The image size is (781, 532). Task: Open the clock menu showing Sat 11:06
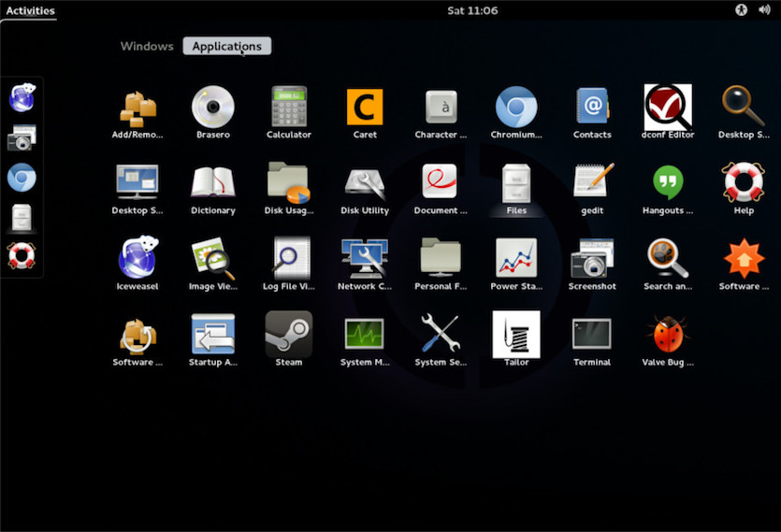(x=472, y=10)
